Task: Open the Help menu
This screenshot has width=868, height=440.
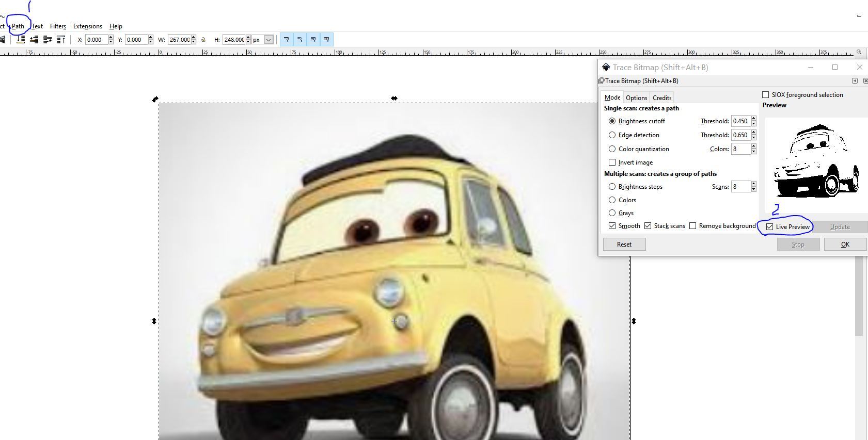Action: coord(116,26)
